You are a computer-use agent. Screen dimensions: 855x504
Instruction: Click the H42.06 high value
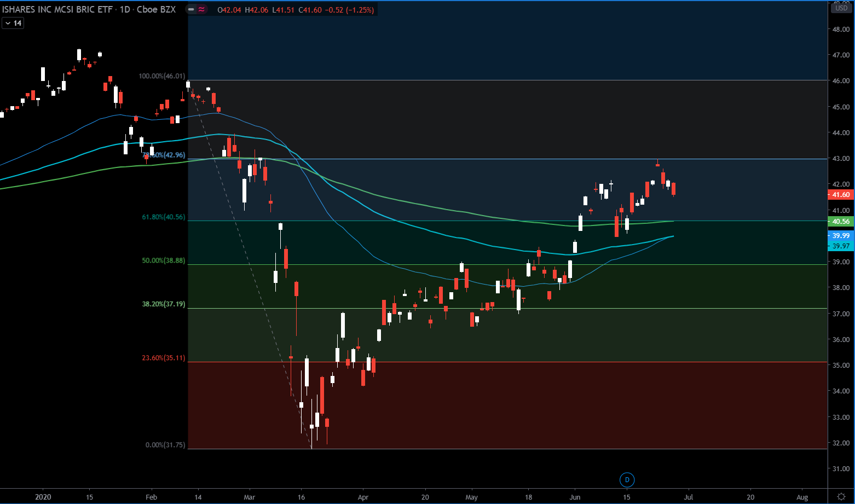(256, 10)
